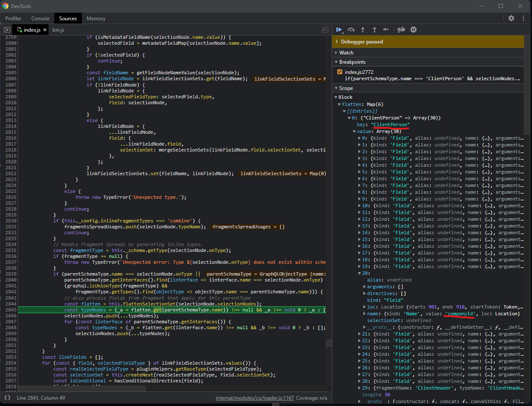The image size is (532, 406).
Task: Open the loader.js:1167 source link
Action: [255, 398]
